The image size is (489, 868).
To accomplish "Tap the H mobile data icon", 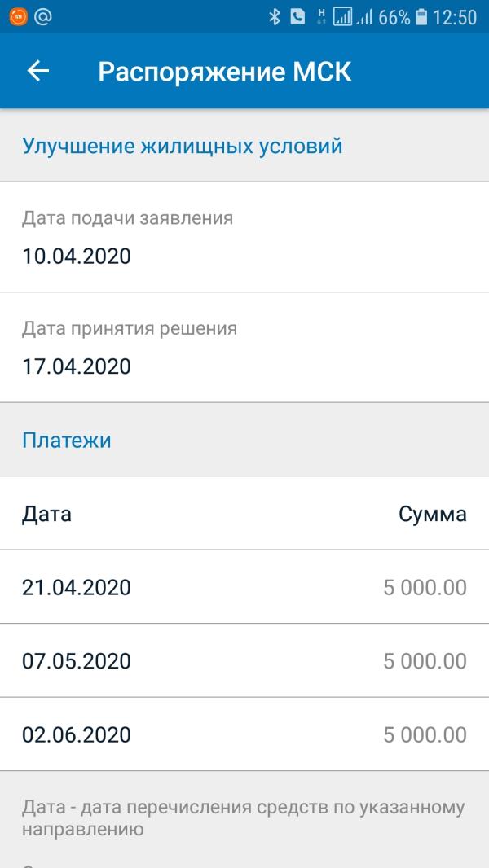I will [321, 17].
